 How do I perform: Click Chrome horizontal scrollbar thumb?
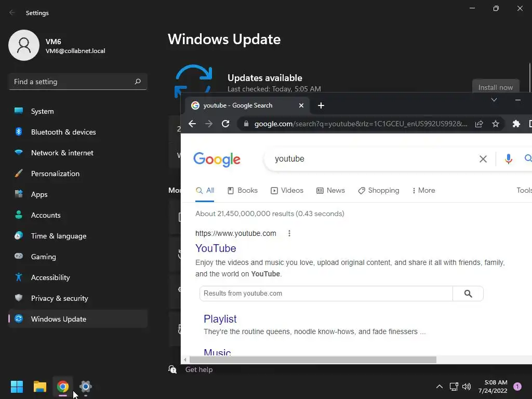[313, 360]
